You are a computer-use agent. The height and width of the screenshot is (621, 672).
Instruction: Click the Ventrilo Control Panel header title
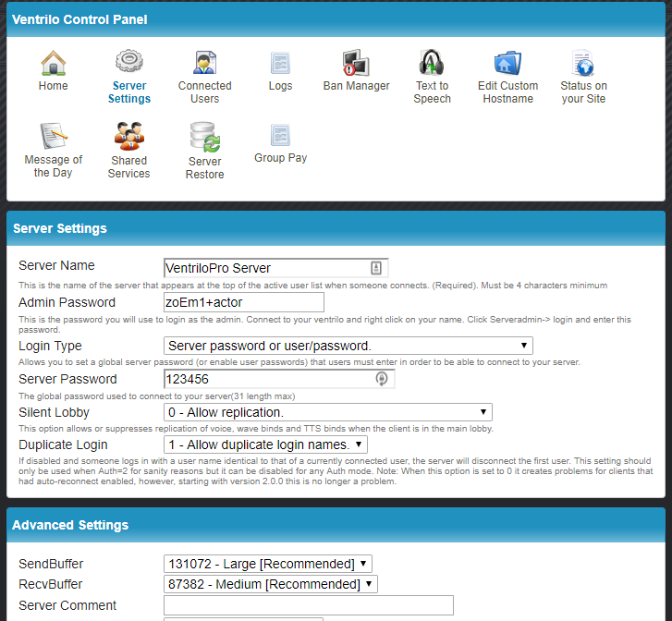[x=79, y=19]
